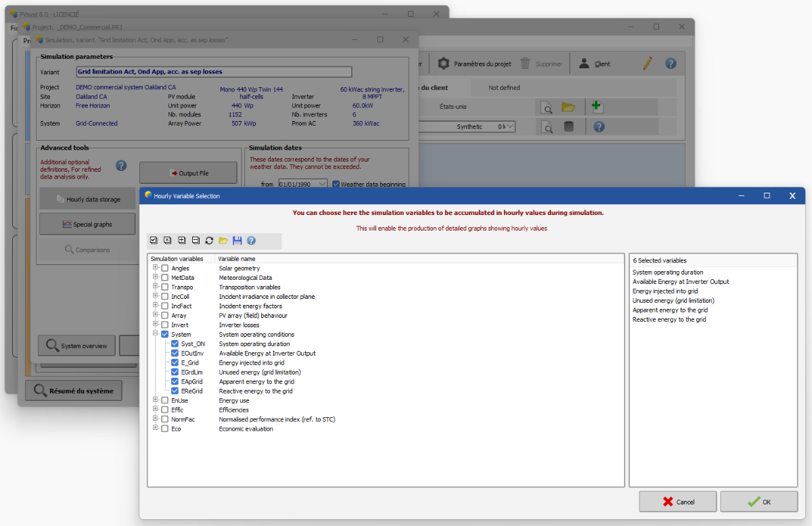Click the unselect-all variables X icon
Screen dimensions: 812x526
[x=167, y=241]
